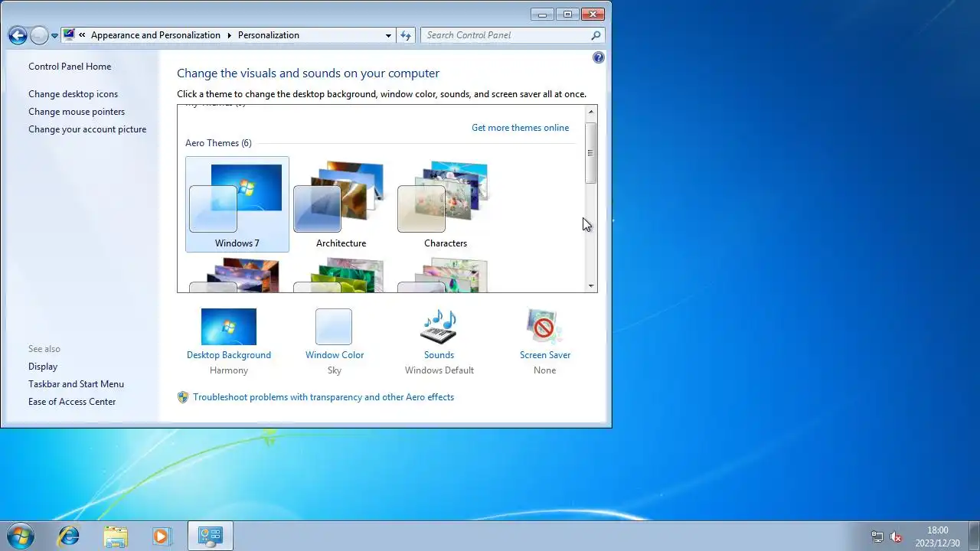Open Windows Media Player from the taskbar
Image resolution: width=980 pixels, height=551 pixels.
pyautogui.click(x=162, y=536)
